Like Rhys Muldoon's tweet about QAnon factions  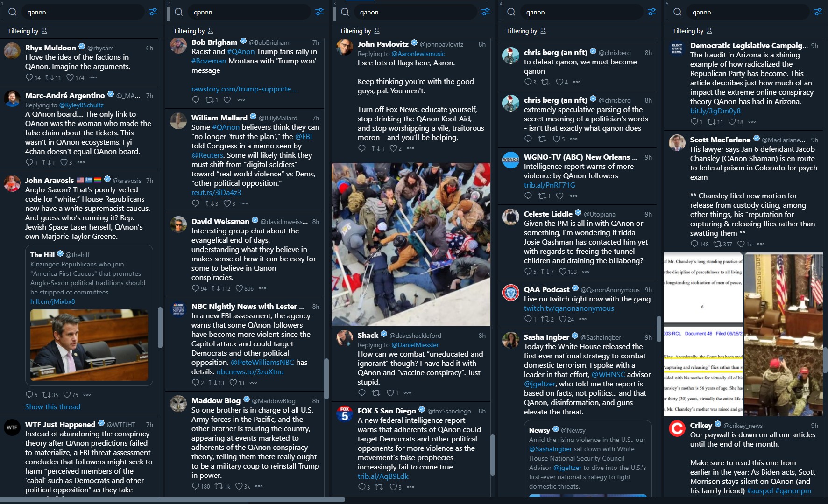pos(70,77)
